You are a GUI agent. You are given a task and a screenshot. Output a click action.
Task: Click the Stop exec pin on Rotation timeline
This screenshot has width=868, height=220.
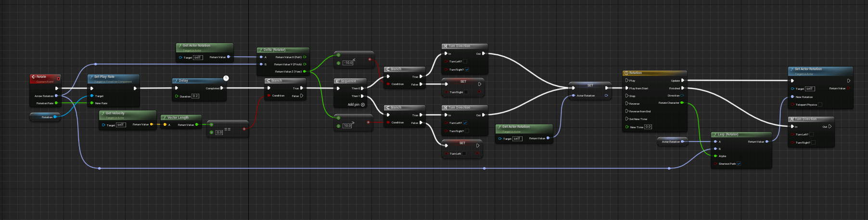627,96
